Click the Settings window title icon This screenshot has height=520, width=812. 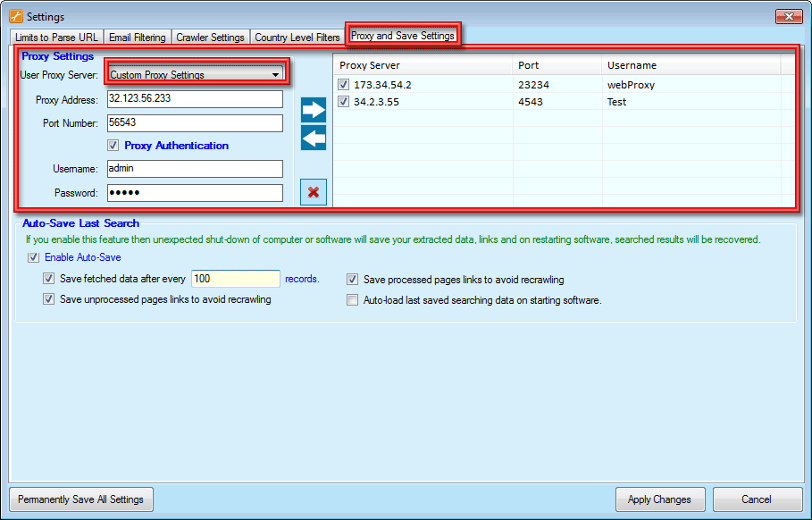(x=15, y=16)
